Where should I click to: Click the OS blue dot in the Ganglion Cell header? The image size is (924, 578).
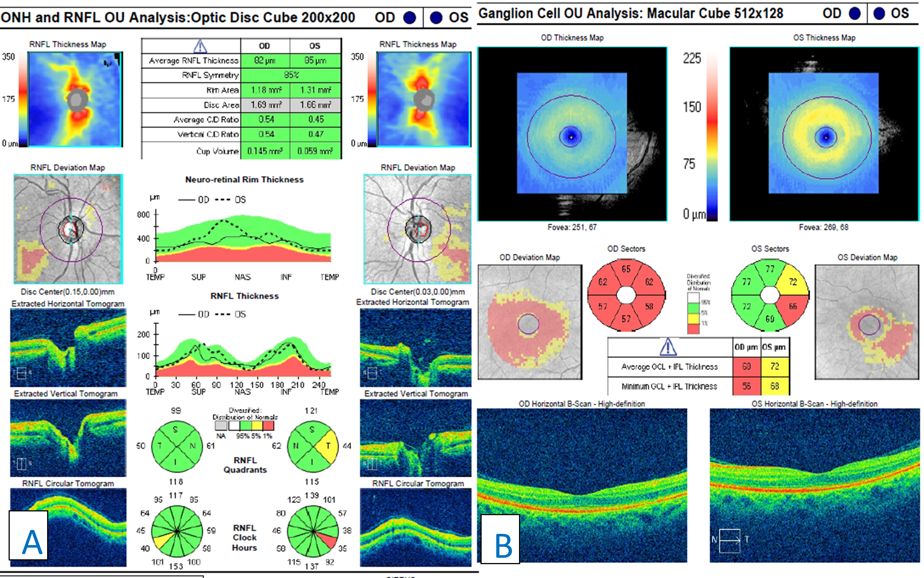879,14
